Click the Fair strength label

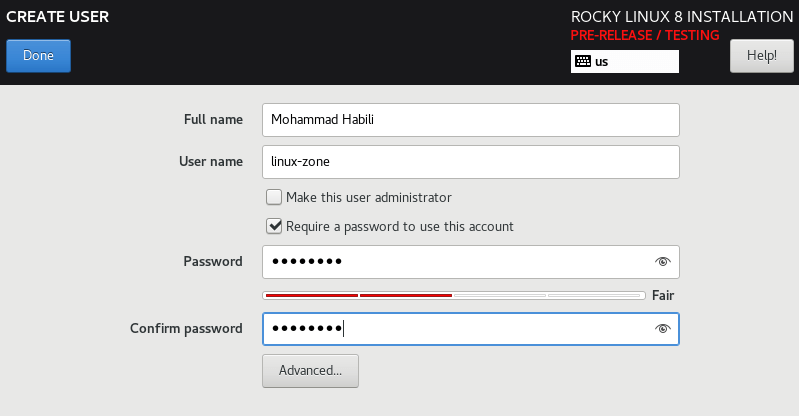pos(663,295)
